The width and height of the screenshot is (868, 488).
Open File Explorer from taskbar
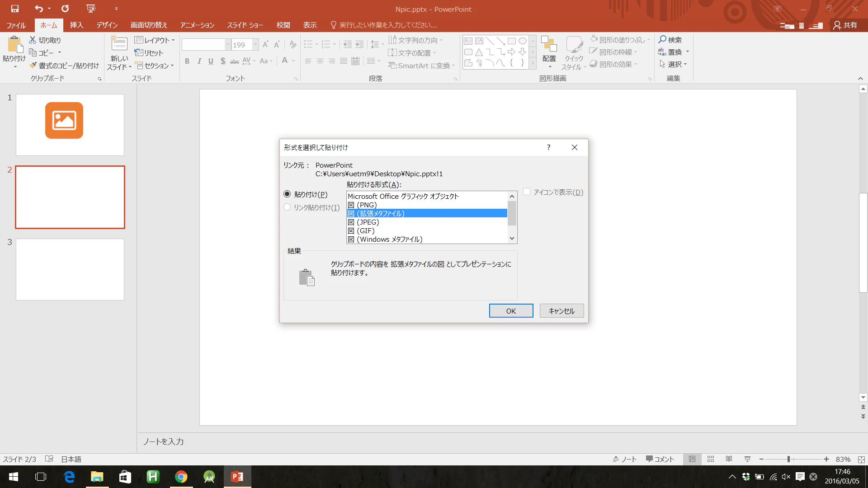(97, 477)
